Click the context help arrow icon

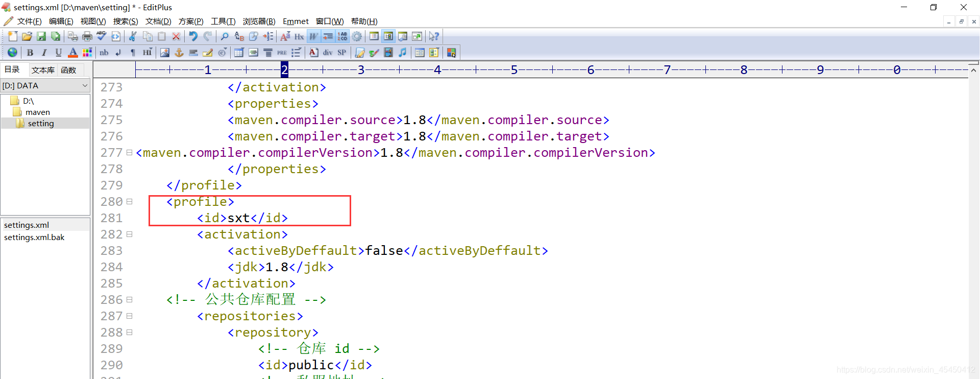(434, 36)
